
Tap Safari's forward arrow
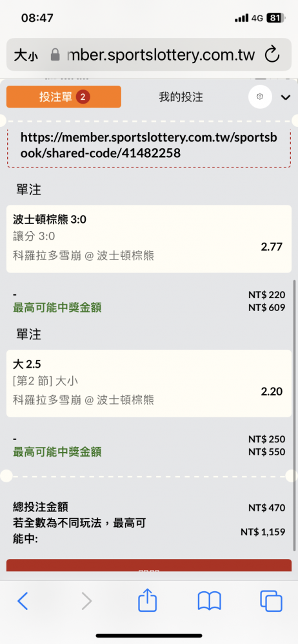tap(86, 601)
